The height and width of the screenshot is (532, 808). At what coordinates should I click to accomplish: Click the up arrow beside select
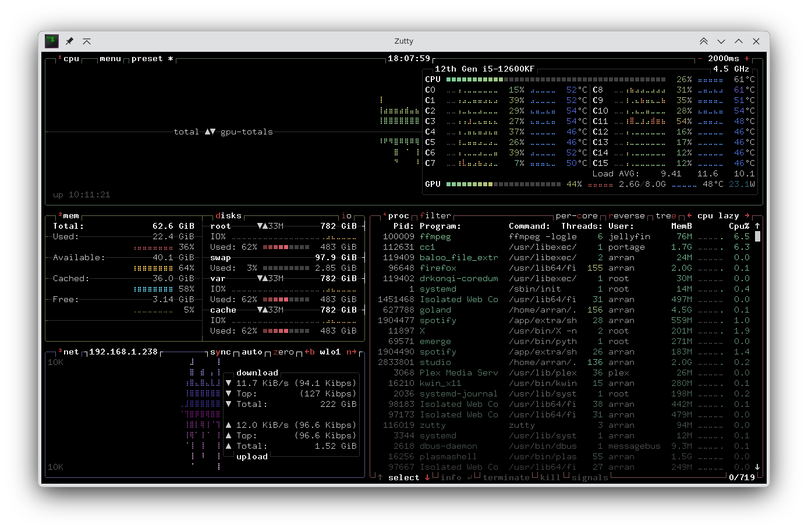click(x=380, y=477)
